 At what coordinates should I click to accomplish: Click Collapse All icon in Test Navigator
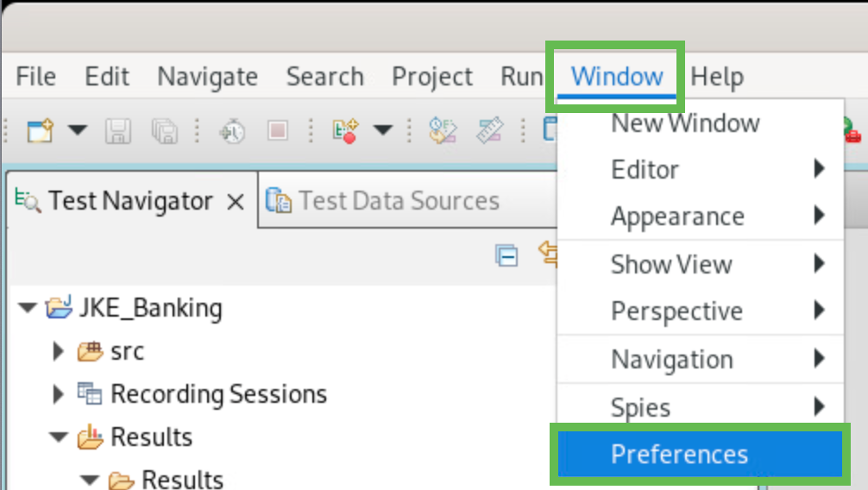pos(506,255)
